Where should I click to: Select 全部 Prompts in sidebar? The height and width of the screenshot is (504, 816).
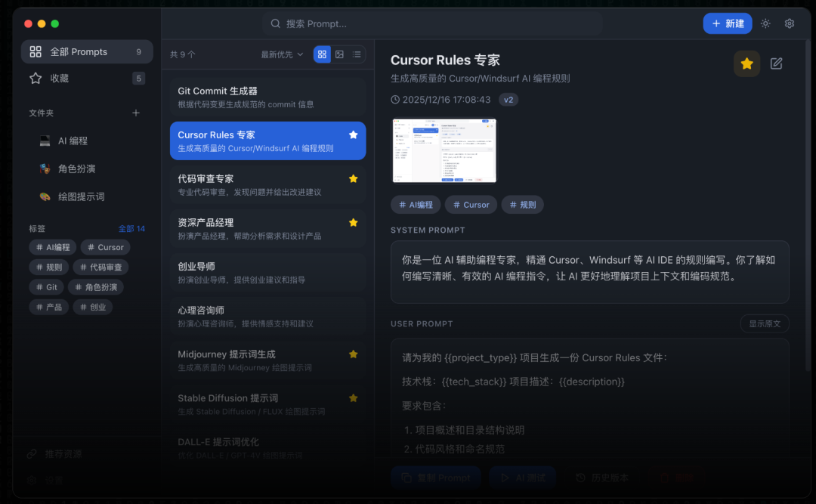[x=87, y=51]
